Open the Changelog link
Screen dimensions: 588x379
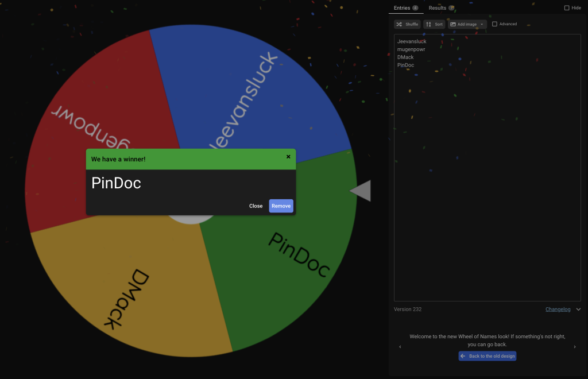[x=558, y=310]
